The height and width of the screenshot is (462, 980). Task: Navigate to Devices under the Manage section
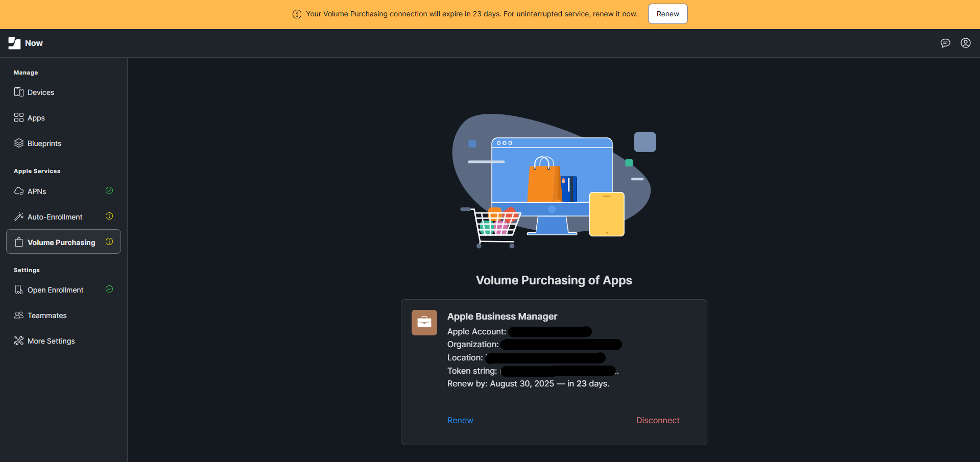pyautogui.click(x=41, y=92)
